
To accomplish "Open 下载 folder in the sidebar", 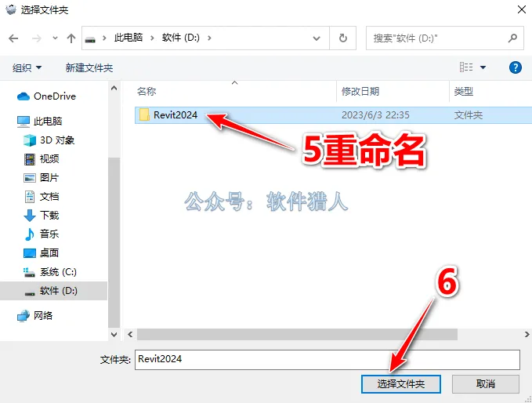I will 42,216.
